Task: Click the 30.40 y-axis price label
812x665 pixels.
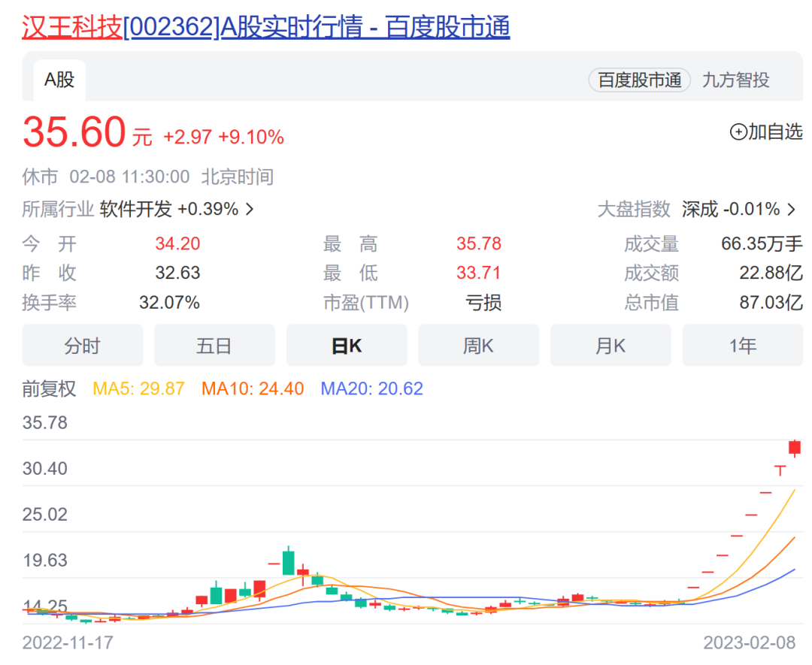Action: pyautogui.click(x=45, y=469)
